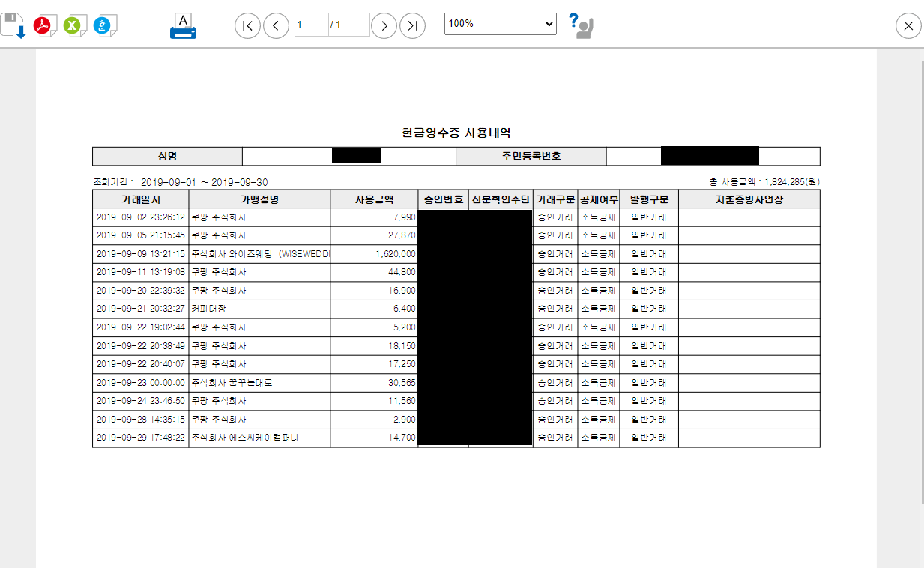Click merchant 커피대장
This screenshot has width=924, height=568.
208,309
